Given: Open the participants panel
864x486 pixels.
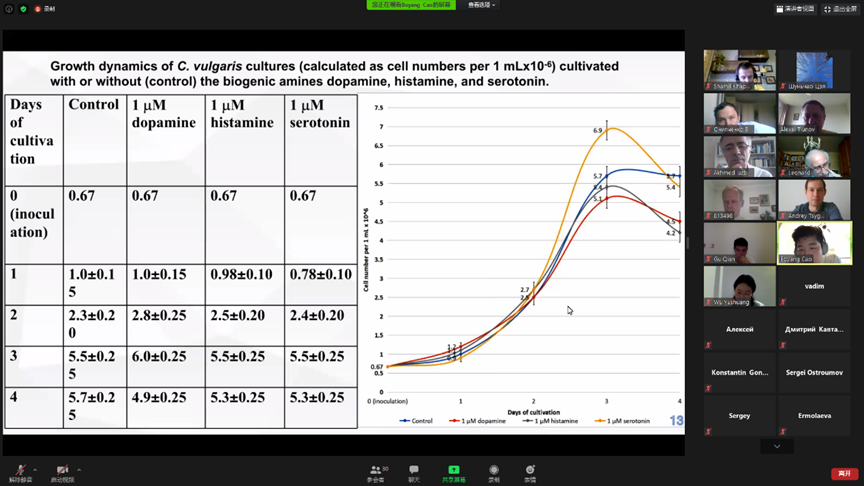Looking at the screenshot, I should click(x=376, y=472).
